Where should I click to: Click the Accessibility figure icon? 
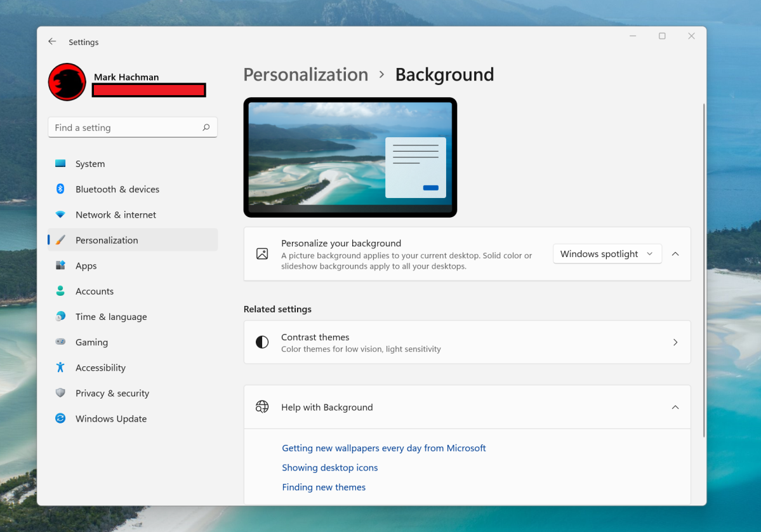pos(60,367)
